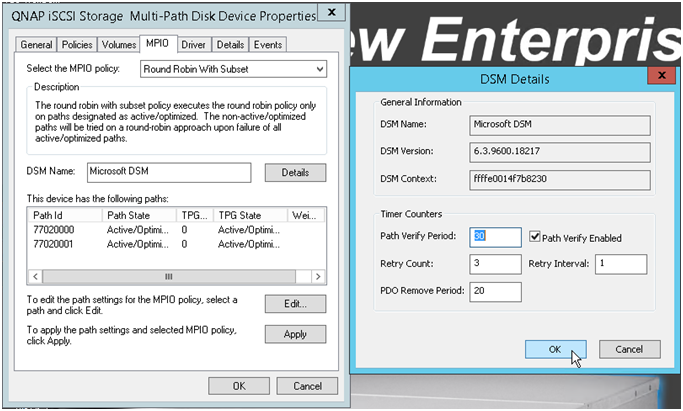Select path row 77020001

176,244
